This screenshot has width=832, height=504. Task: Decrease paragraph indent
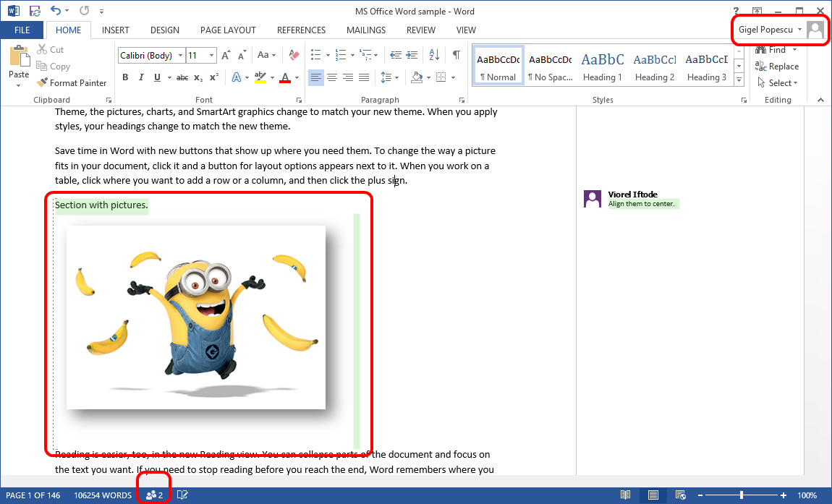[395, 55]
